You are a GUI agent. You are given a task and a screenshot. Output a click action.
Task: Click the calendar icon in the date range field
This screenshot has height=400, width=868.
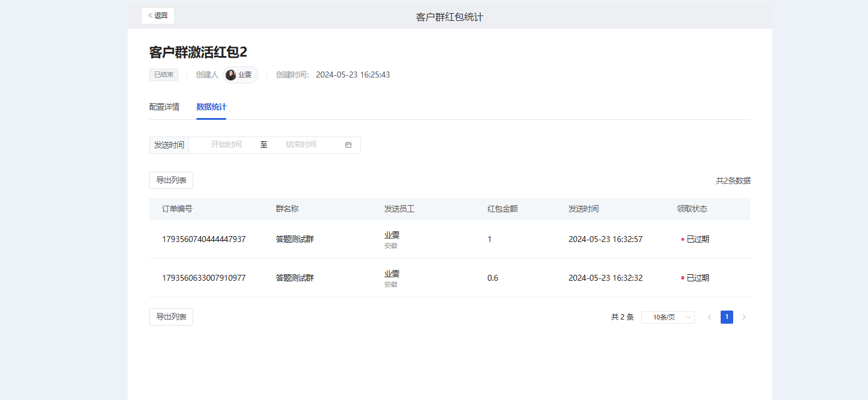coord(348,145)
